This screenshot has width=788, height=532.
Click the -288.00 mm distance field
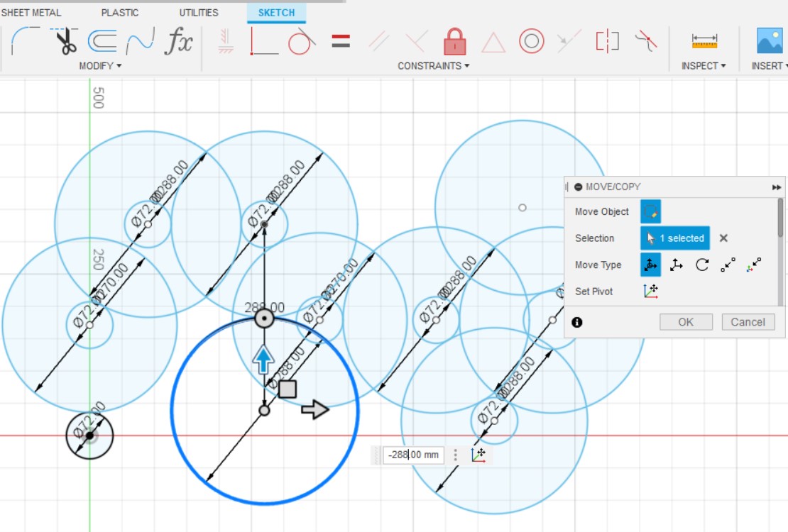(x=413, y=455)
